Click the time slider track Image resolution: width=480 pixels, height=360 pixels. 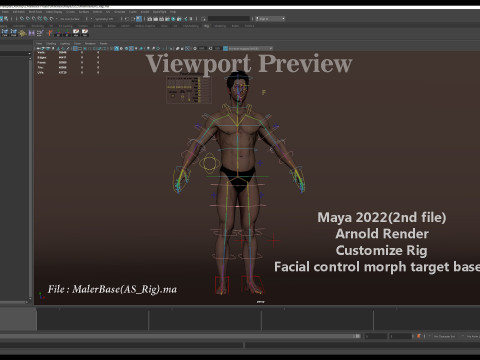258,319
